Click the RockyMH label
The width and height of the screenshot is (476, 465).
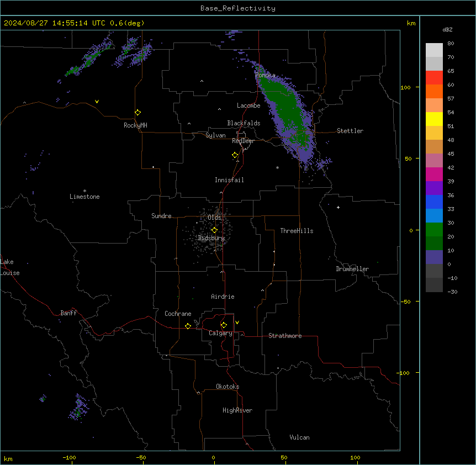click(135, 125)
